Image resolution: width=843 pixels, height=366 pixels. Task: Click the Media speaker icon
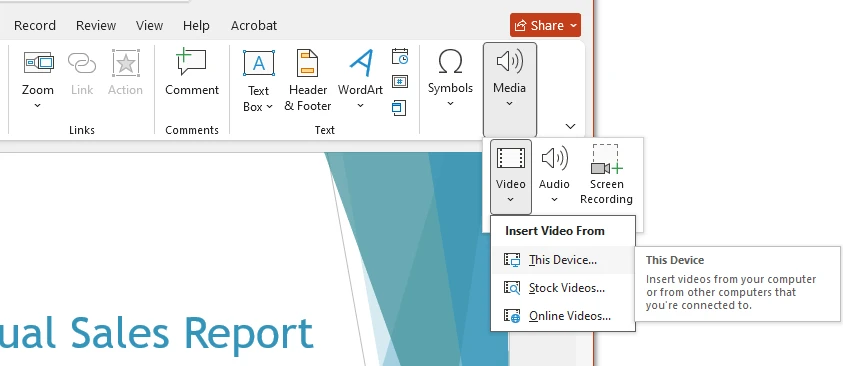[510, 61]
